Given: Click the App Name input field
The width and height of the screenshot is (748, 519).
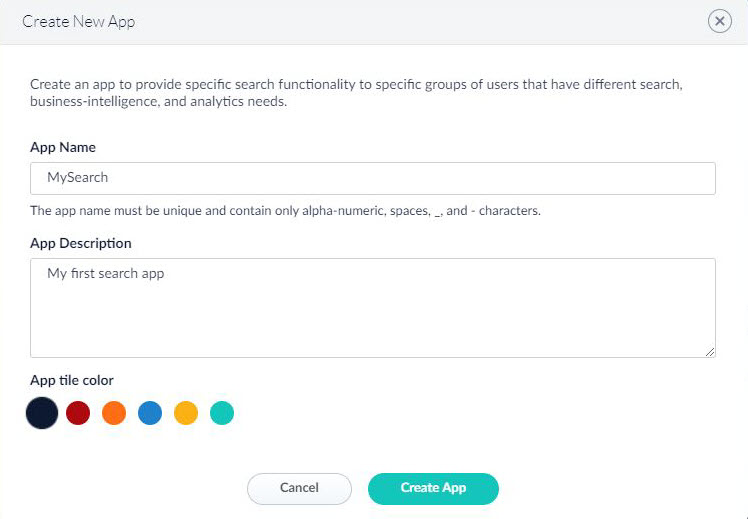Looking at the screenshot, I should click(373, 178).
